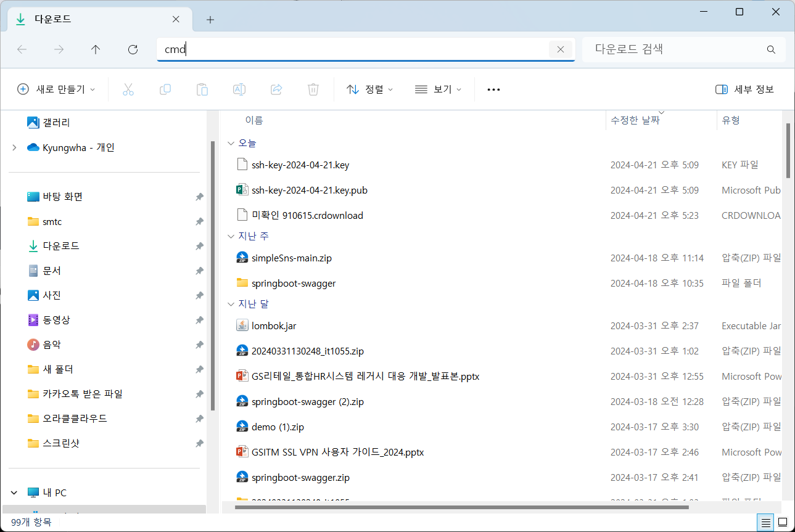Open the 보기 view dropdown
795x532 pixels.
pos(438,89)
